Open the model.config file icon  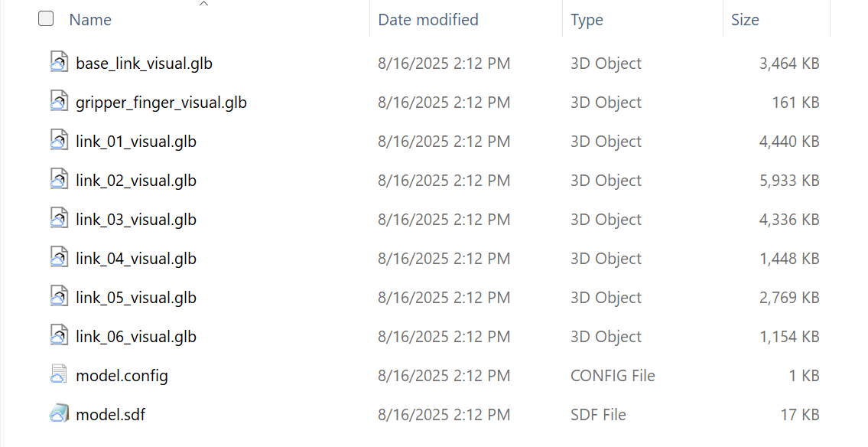(x=59, y=375)
